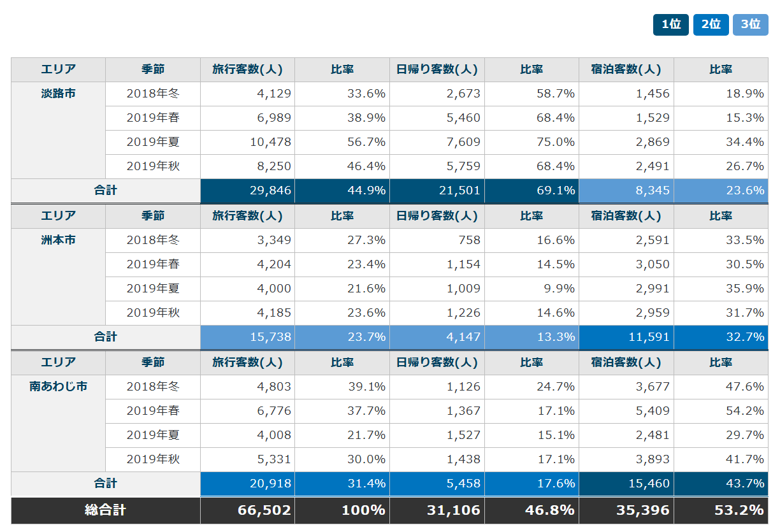Image resolution: width=780 pixels, height=532 pixels.
Task: Select 淡路市 day-trip total 21,501 cell
Action: (x=437, y=191)
